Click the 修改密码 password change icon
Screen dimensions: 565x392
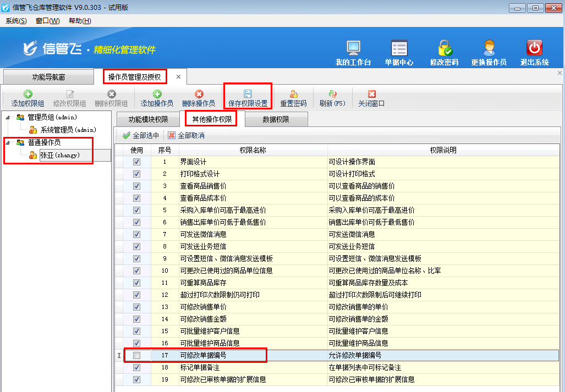tap(443, 53)
